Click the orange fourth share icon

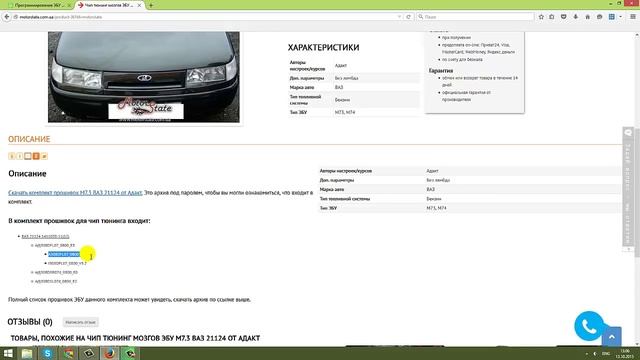pyautogui.click(x=36, y=156)
